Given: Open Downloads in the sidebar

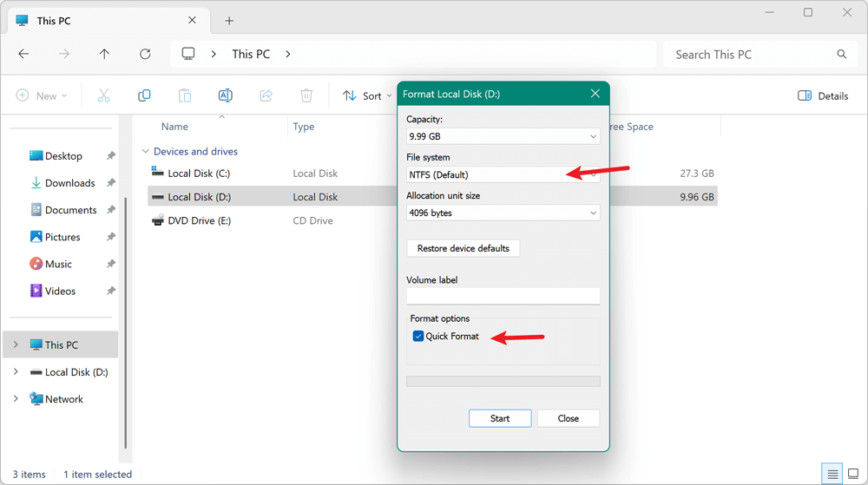Looking at the screenshot, I should tap(69, 182).
